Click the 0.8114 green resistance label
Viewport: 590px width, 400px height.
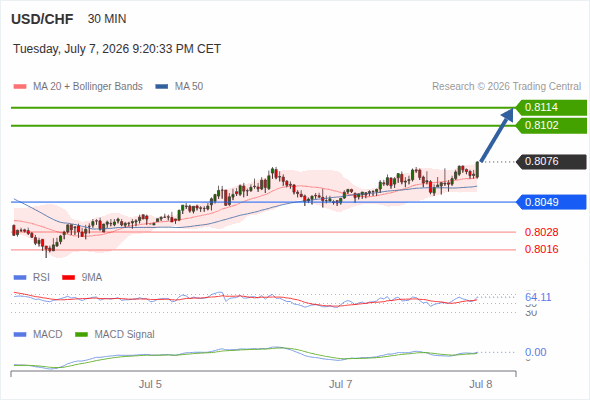[x=551, y=108]
